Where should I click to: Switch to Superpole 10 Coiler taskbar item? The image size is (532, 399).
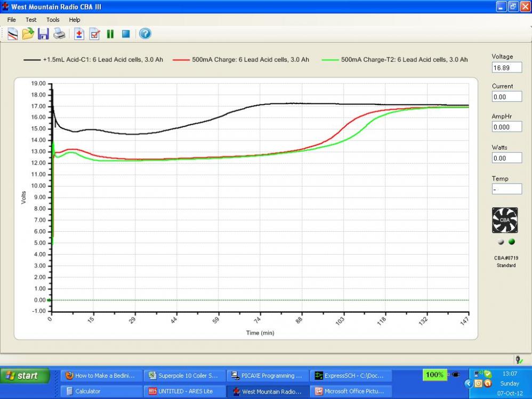click(x=184, y=376)
